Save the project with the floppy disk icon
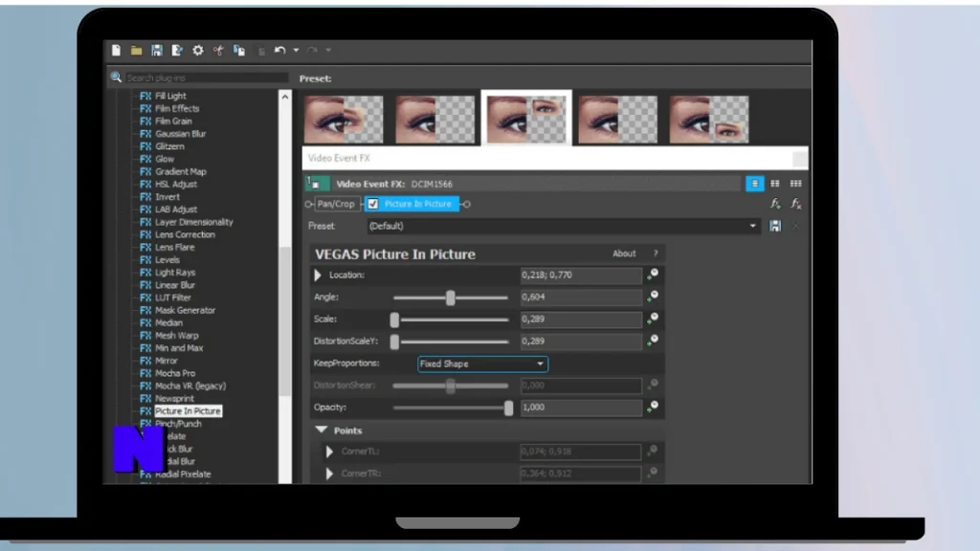 click(157, 50)
